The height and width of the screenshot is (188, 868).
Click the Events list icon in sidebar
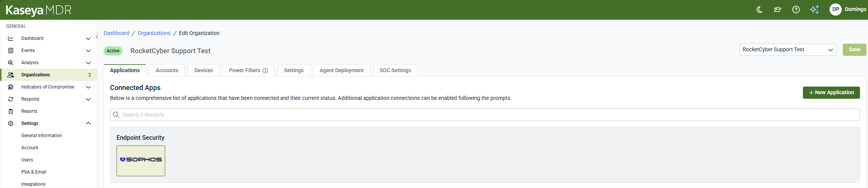point(11,51)
